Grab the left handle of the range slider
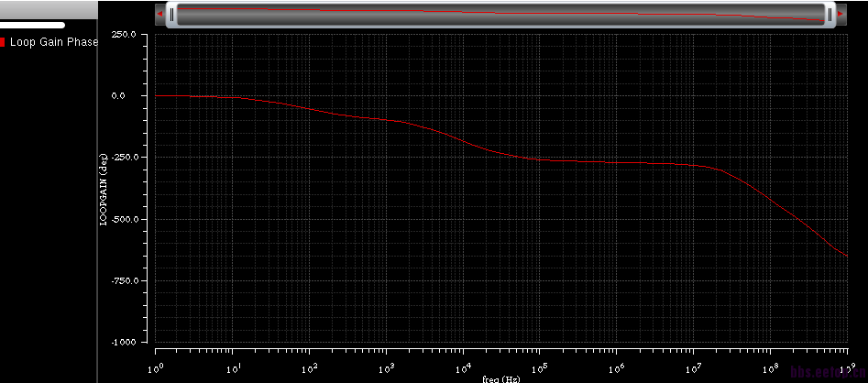Image resolution: width=868 pixels, height=383 pixels. click(x=171, y=15)
